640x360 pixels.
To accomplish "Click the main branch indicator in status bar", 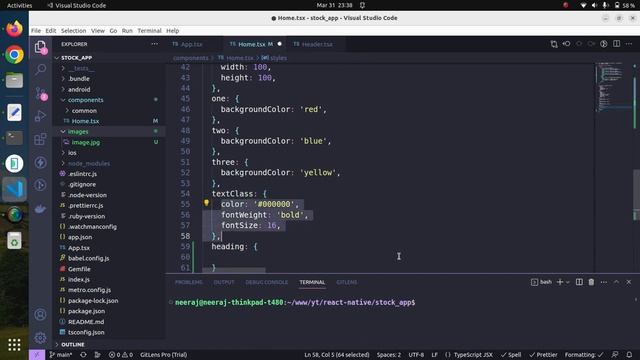I will (60, 355).
